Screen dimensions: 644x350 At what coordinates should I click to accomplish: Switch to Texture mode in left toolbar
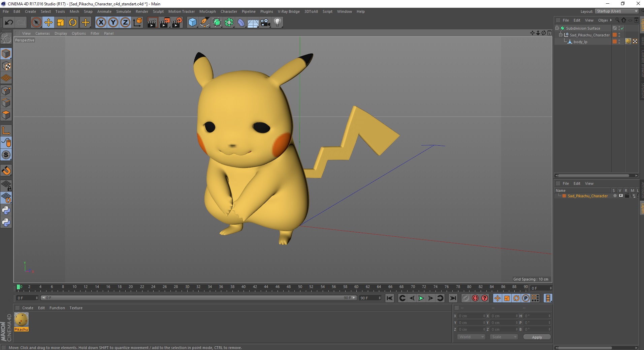tap(6, 66)
